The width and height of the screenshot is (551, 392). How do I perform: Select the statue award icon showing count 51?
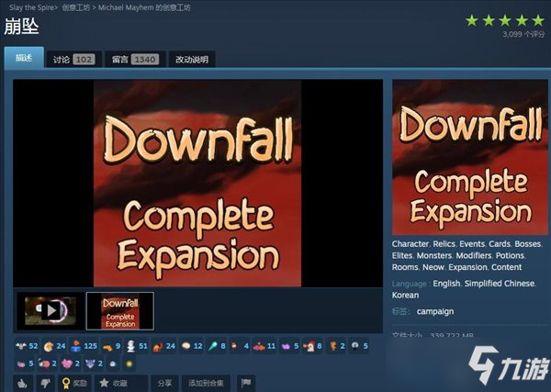(x=137, y=346)
